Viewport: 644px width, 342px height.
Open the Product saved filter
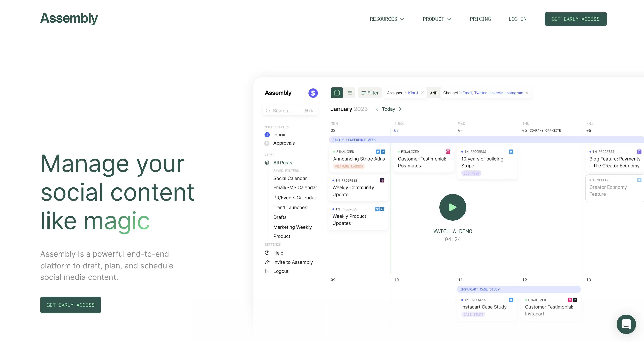(x=282, y=236)
